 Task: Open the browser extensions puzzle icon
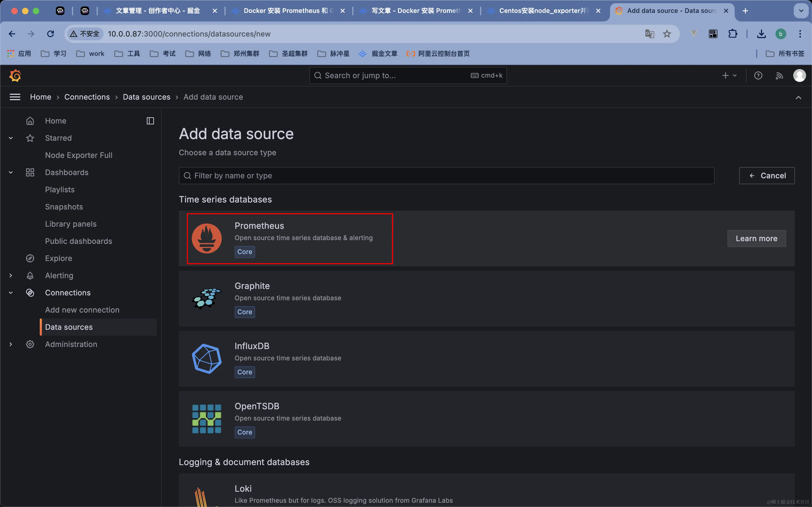733,34
